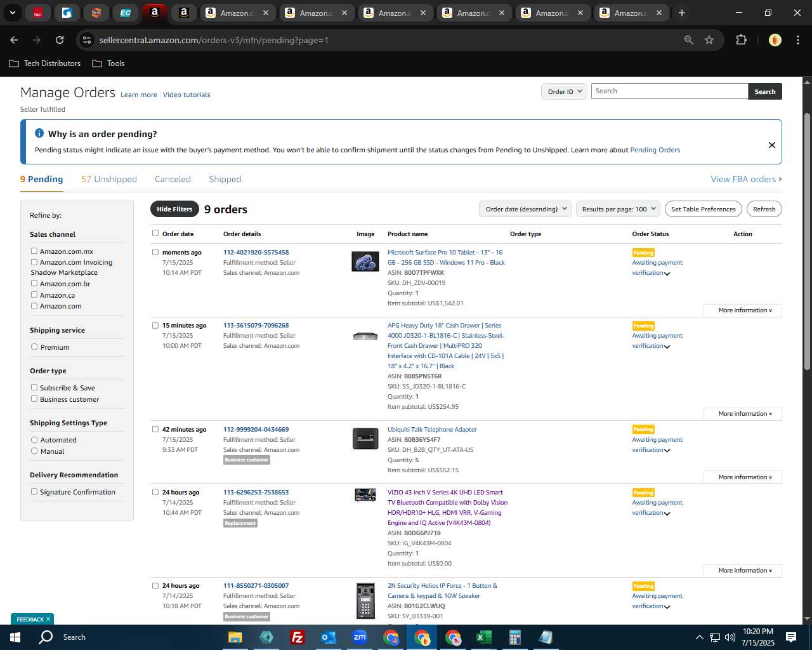Open the Windows Start menu

coord(15,637)
